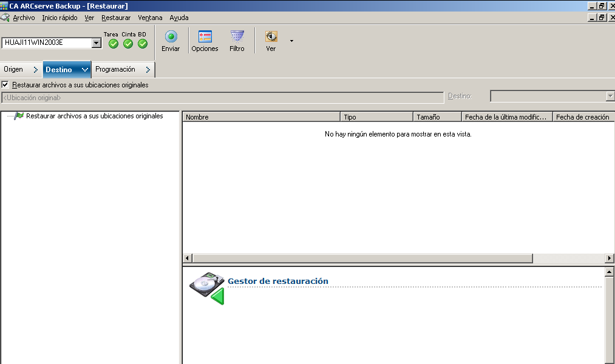
Task: Uncheck Restaurar archivos a sus ubicaciones originales
Action: click(x=5, y=85)
